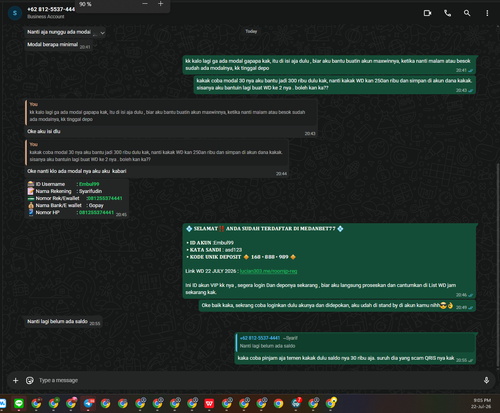The width and height of the screenshot is (500, 413).
Task: Open the last Chrome icon with yellow badge
Action: (x=331, y=403)
